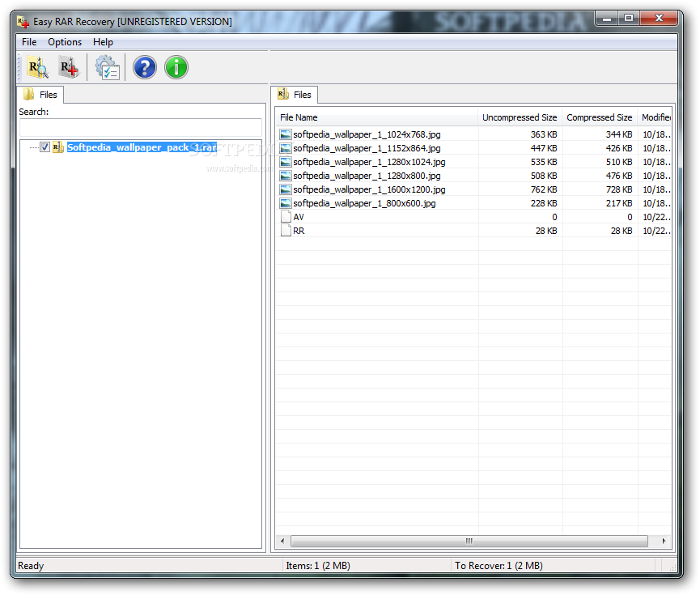Click the image icon of softpedia_wallpaper_1_1024x768.jpg

point(286,134)
